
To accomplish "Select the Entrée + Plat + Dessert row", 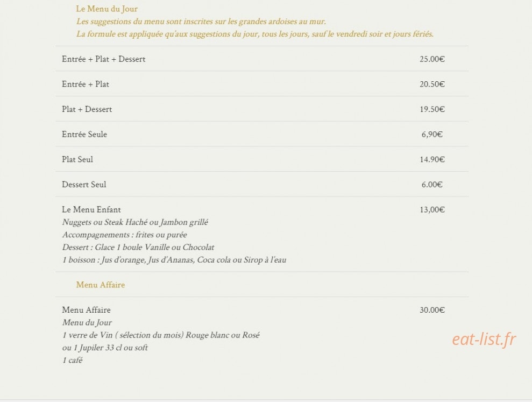I will [x=262, y=59].
